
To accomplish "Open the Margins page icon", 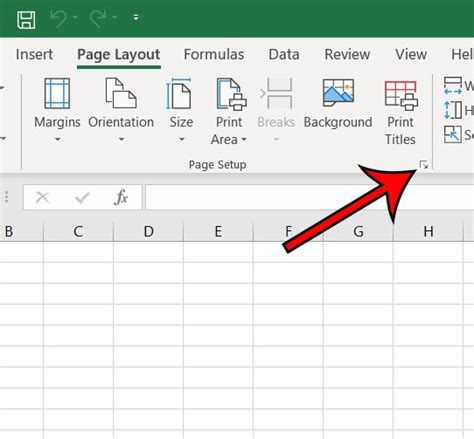I will pyautogui.click(x=57, y=94).
